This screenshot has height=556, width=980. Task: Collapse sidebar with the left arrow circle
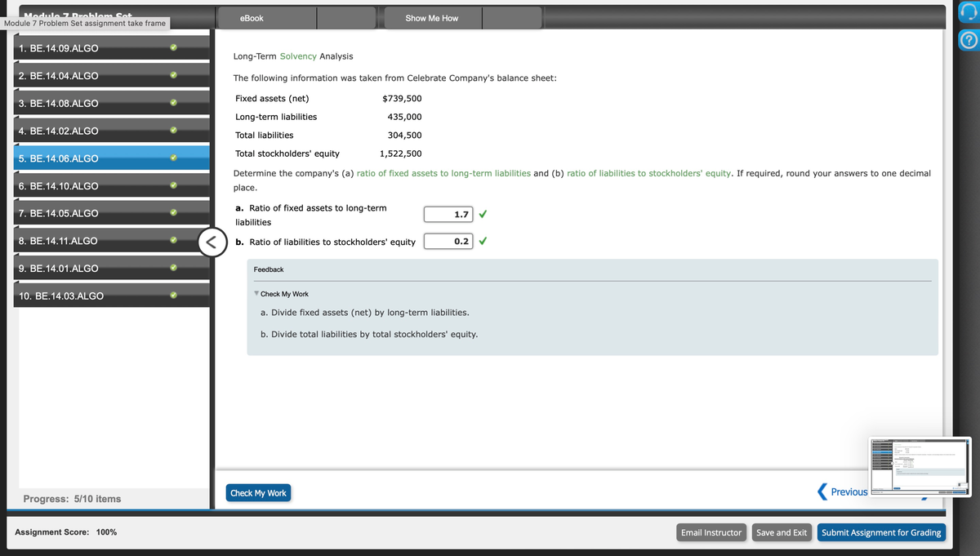pyautogui.click(x=212, y=242)
